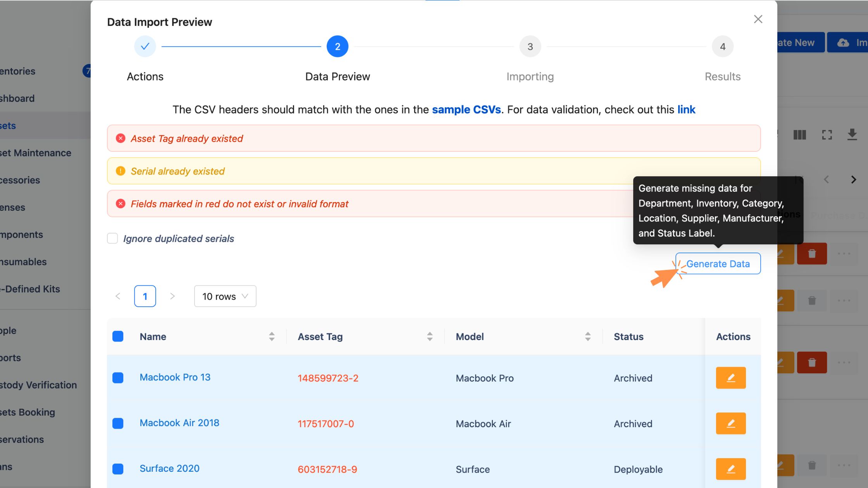Click page number 1 in pagination
Screen dimensions: 868x488
[145, 296]
